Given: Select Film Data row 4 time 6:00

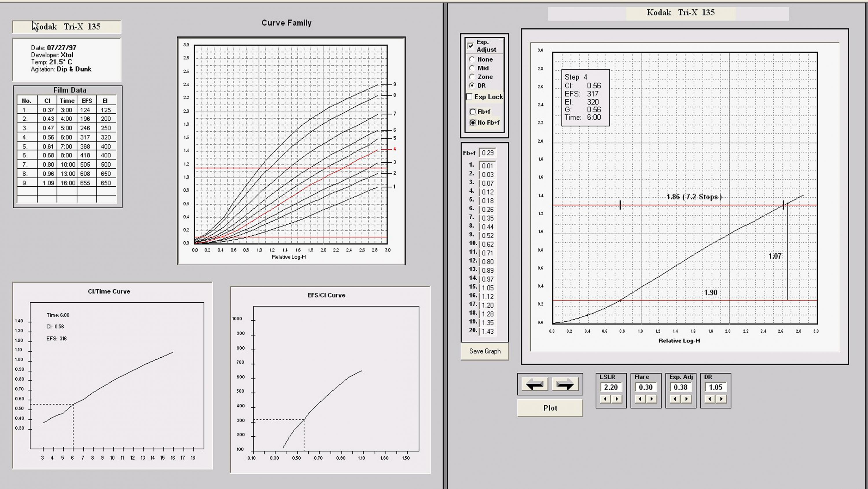Looking at the screenshot, I should [x=67, y=137].
